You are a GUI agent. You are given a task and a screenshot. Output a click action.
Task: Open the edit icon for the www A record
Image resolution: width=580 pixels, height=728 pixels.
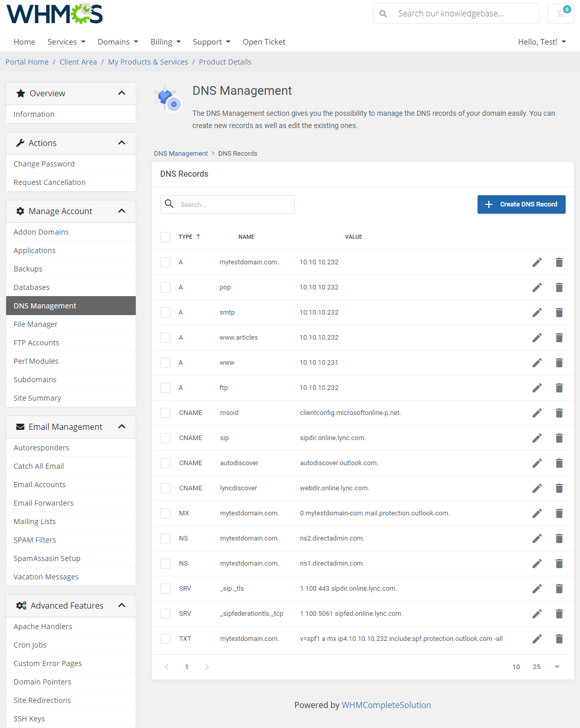point(536,363)
